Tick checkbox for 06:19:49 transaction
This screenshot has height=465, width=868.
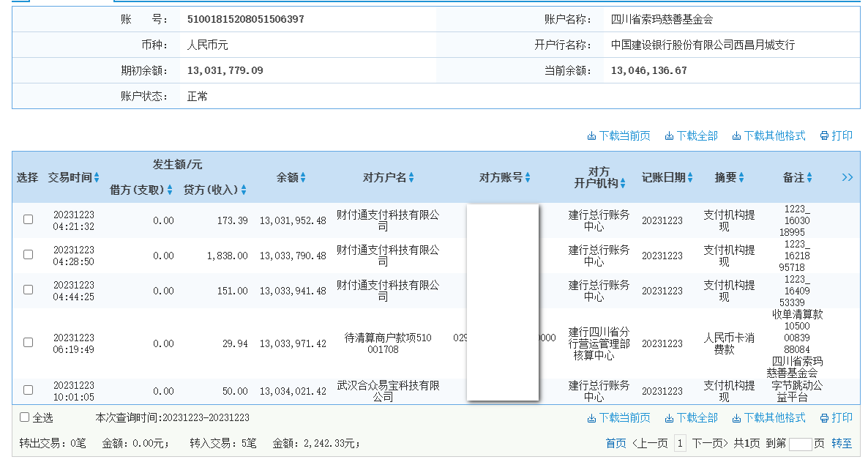[x=29, y=342]
